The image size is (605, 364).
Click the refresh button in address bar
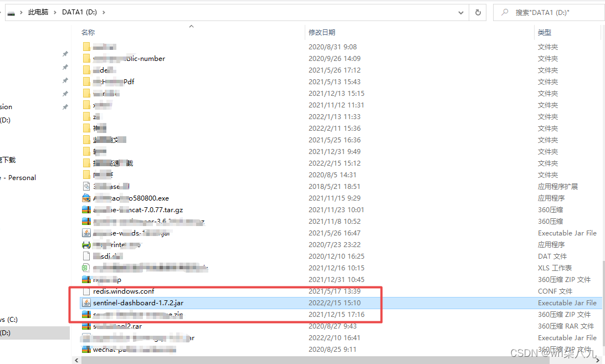coord(478,12)
